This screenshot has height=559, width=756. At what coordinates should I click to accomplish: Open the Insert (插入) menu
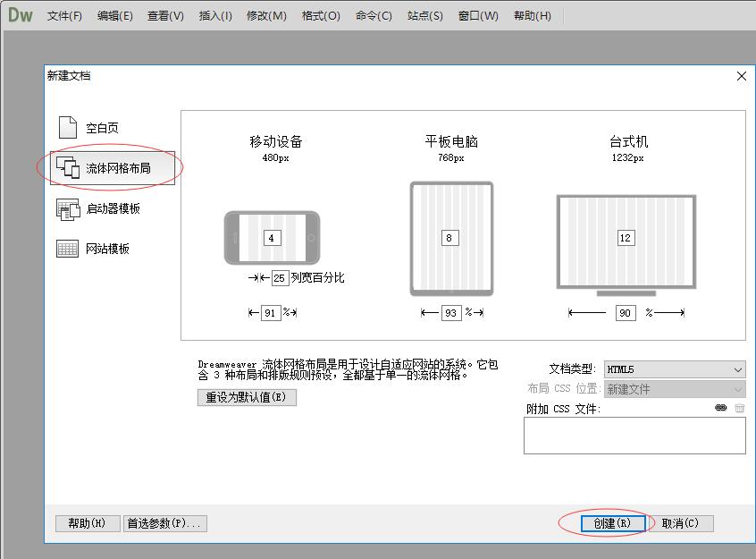tap(215, 16)
